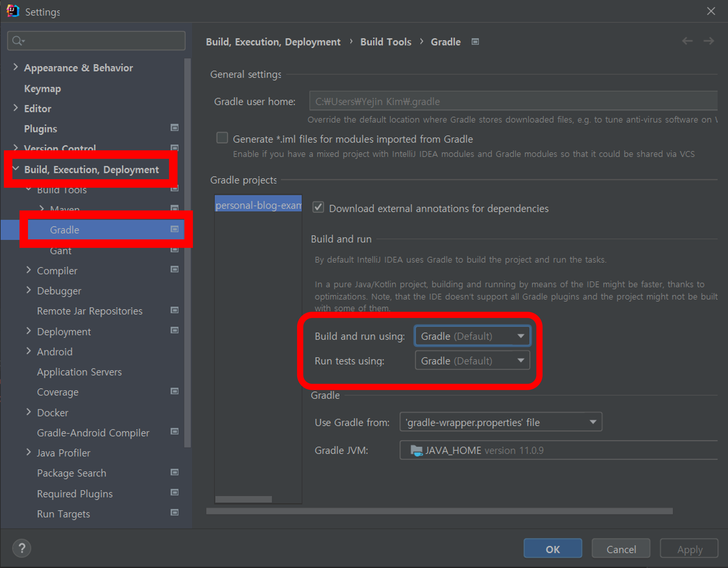Expand the Debugger tree node
Screen dimensions: 728x568
[29, 290]
